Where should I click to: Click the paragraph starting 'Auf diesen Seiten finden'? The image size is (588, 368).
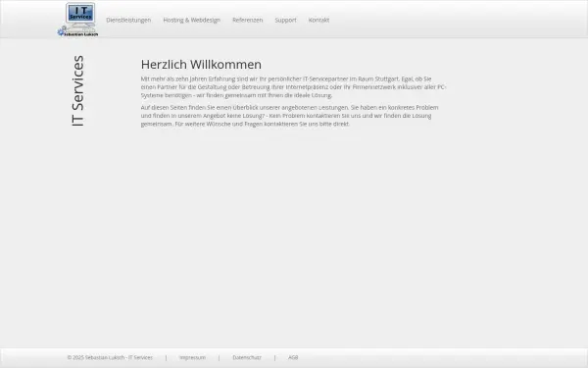tap(289, 116)
